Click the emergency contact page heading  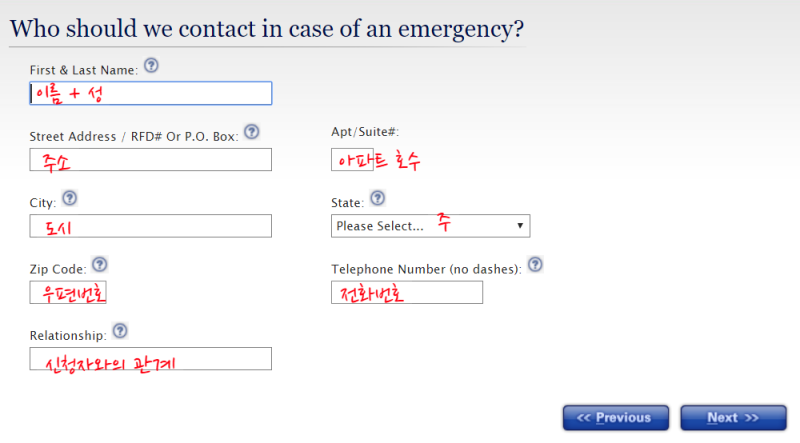point(267,29)
